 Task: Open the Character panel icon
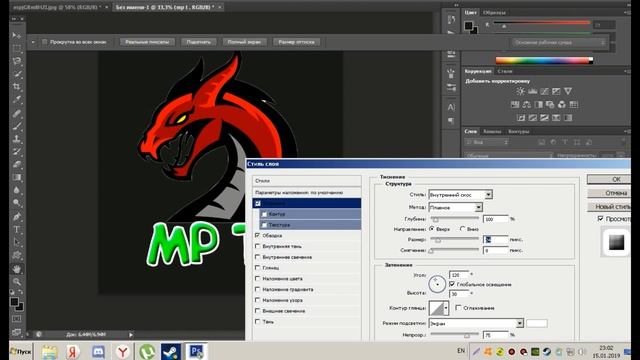tap(451, 107)
